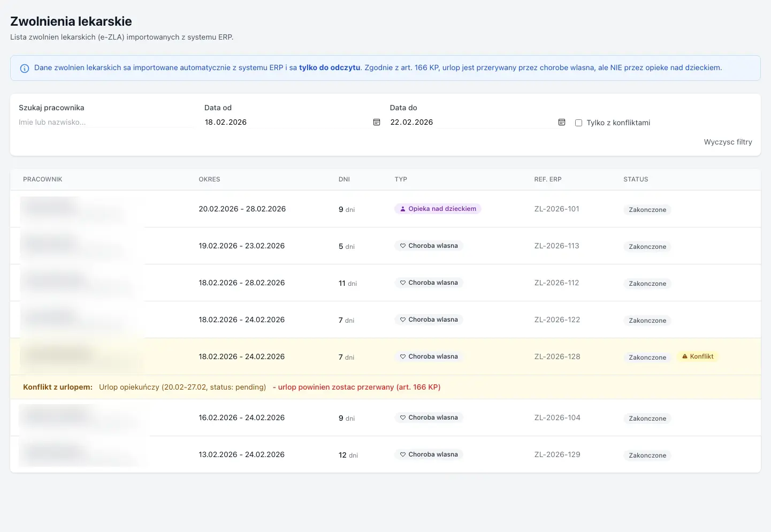Click heart icon for ZL-2026-113 'Choroba wlasna'

point(403,246)
